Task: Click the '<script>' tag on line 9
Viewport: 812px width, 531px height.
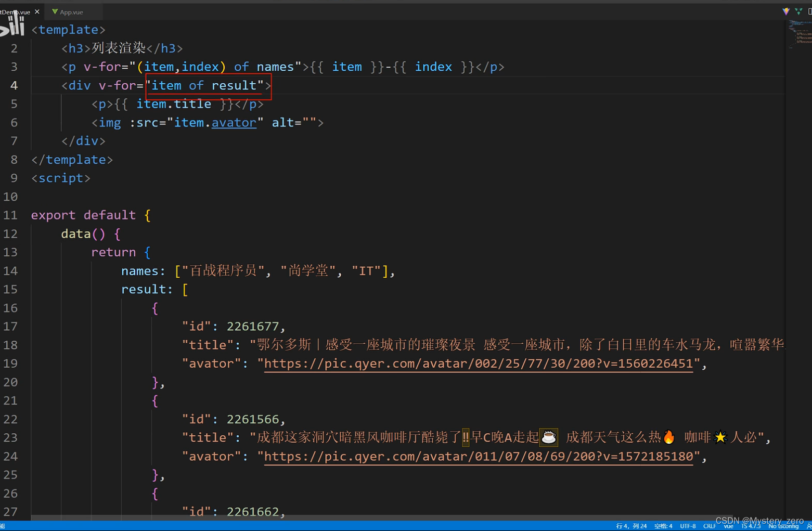Action: point(61,178)
